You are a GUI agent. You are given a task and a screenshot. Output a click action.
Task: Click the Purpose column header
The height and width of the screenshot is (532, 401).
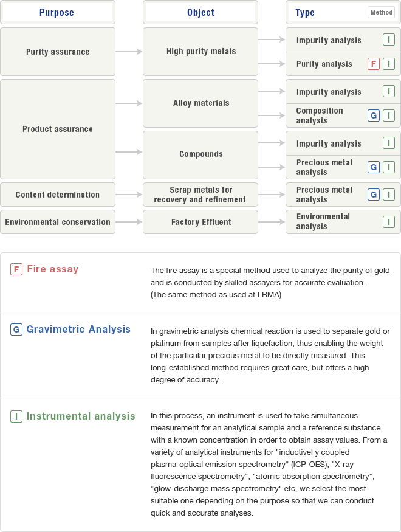pos(57,12)
